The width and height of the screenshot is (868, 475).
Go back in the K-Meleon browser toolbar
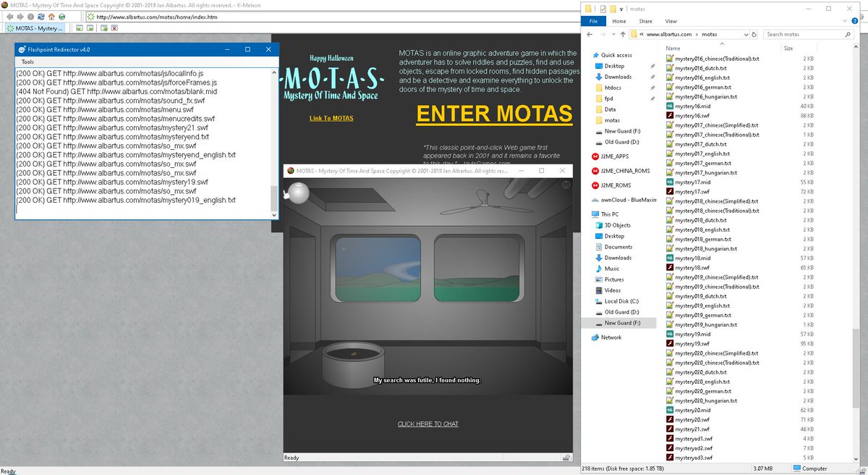click(9, 17)
